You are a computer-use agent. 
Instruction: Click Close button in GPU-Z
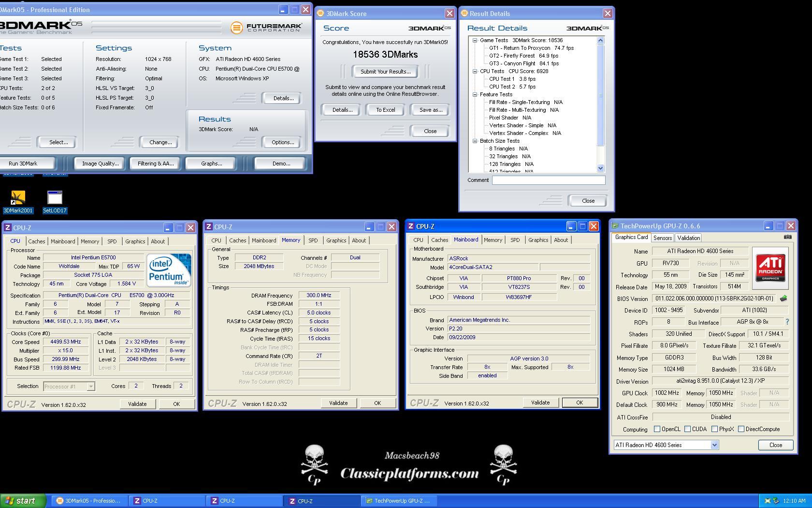coord(775,445)
